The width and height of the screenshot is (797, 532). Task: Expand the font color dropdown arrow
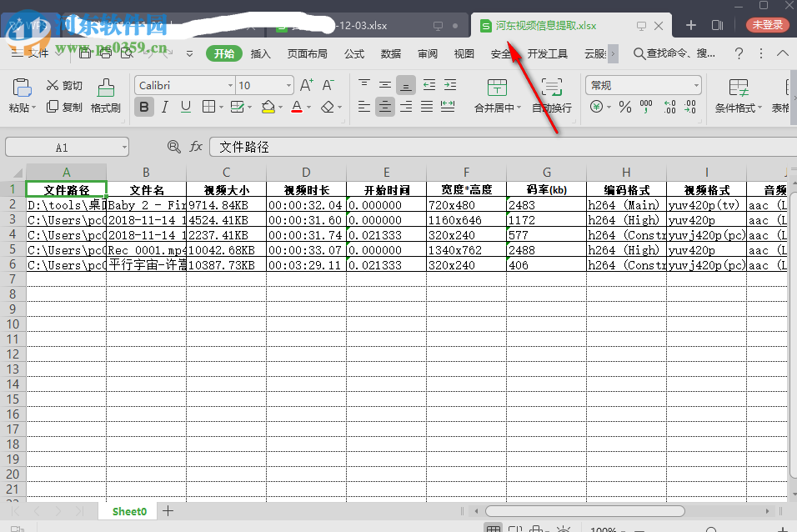click(308, 107)
